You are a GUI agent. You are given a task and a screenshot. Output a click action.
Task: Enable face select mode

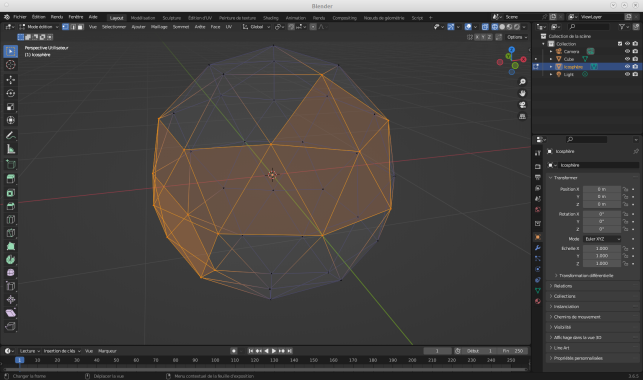[x=80, y=27]
